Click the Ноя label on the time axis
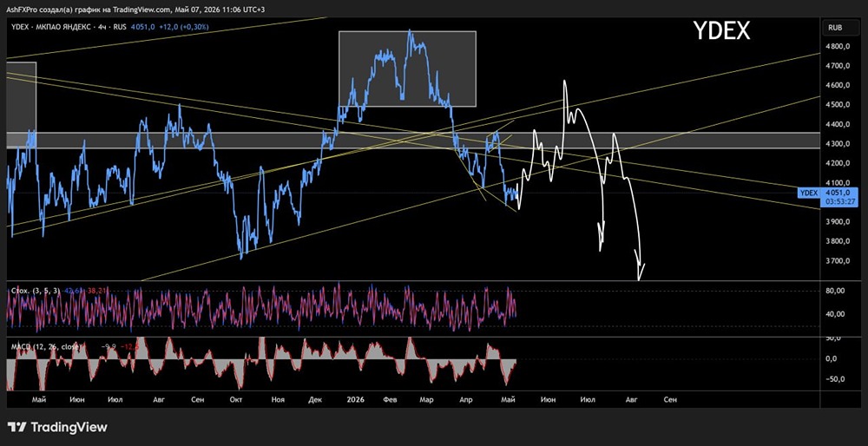Screen dimensions: 868x446 coord(279,399)
